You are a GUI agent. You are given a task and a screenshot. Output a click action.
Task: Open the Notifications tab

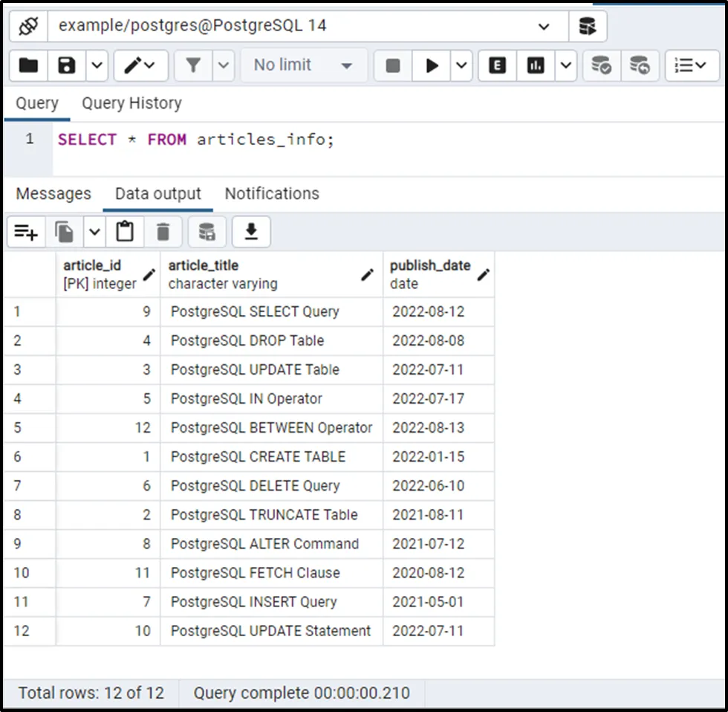[272, 194]
